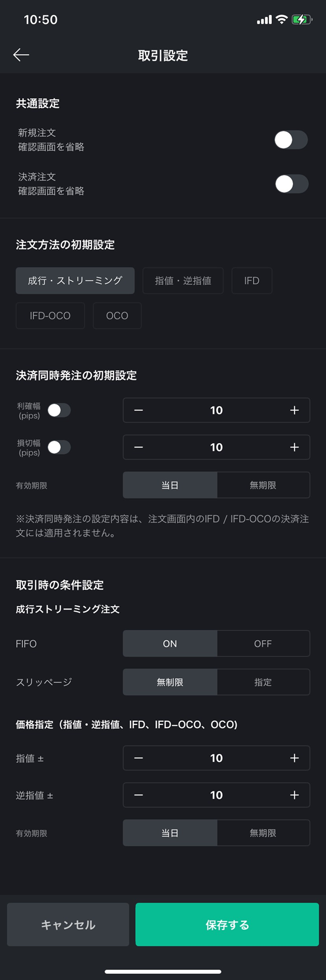Toggle 新規注文 confirmation skip switch

(x=291, y=140)
